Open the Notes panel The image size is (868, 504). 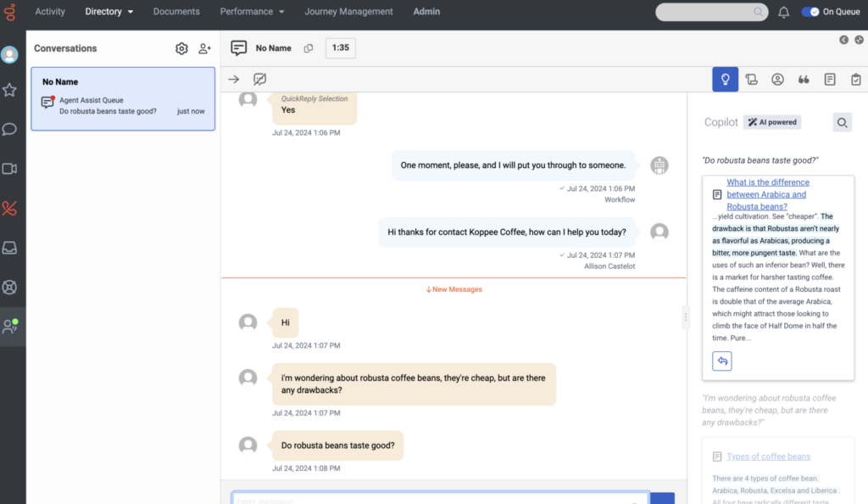(830, 79)
